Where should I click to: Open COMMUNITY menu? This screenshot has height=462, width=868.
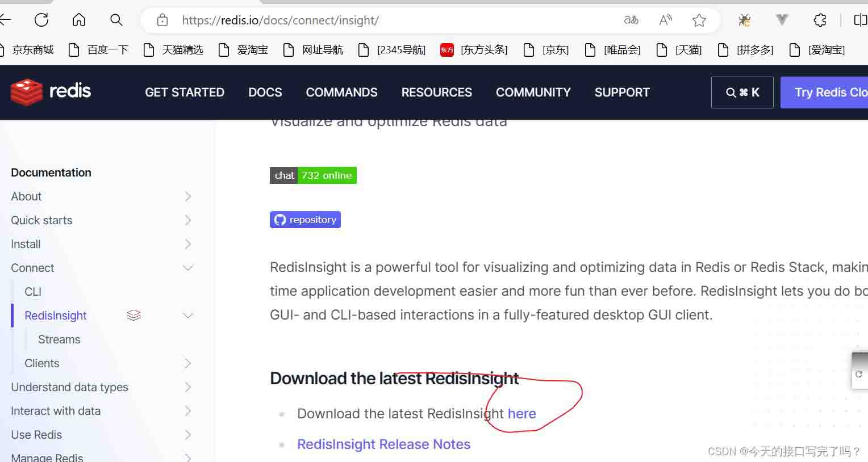[x=533, y=93]
